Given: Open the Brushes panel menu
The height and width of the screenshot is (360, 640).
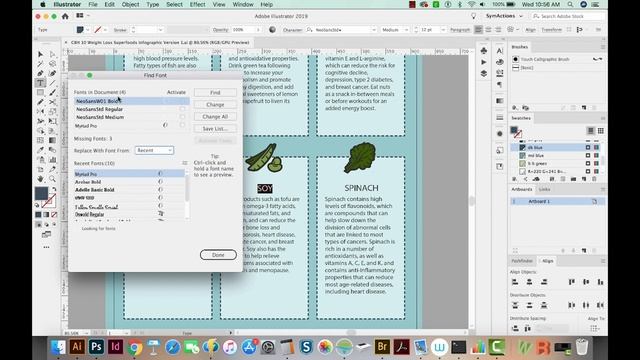Looking at the screenshot, I should coord(602,47).
